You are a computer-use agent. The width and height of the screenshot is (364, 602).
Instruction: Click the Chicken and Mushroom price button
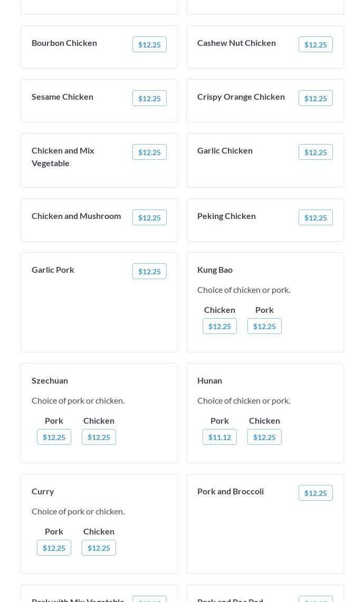click(149, 218)
